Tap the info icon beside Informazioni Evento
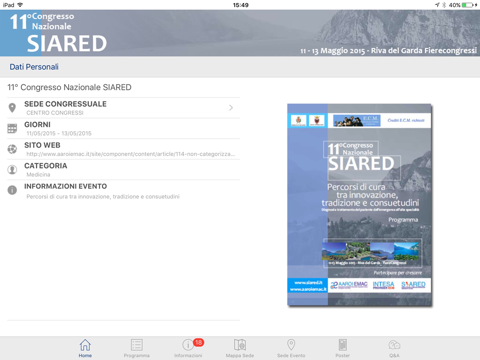The image size is (480, 360). (12, 190)
